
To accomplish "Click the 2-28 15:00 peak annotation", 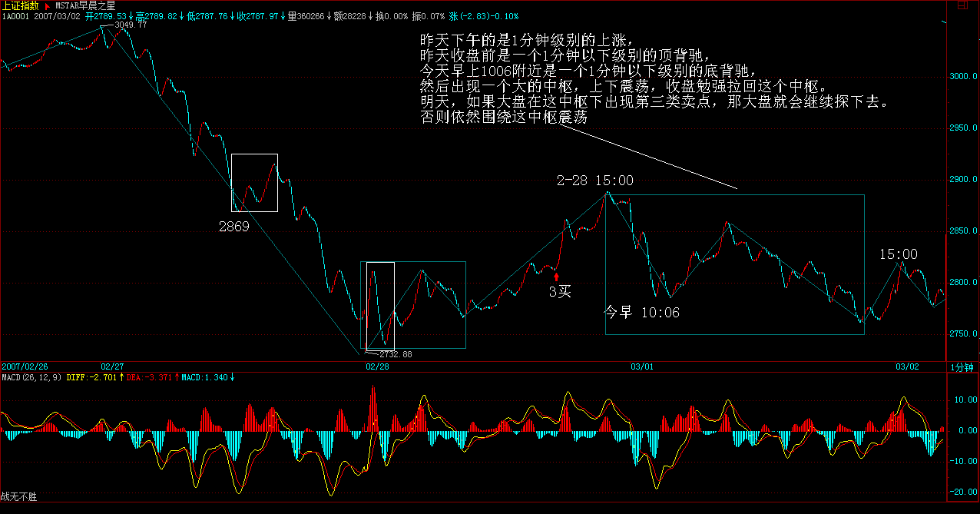I will click(x=595, y=181).
